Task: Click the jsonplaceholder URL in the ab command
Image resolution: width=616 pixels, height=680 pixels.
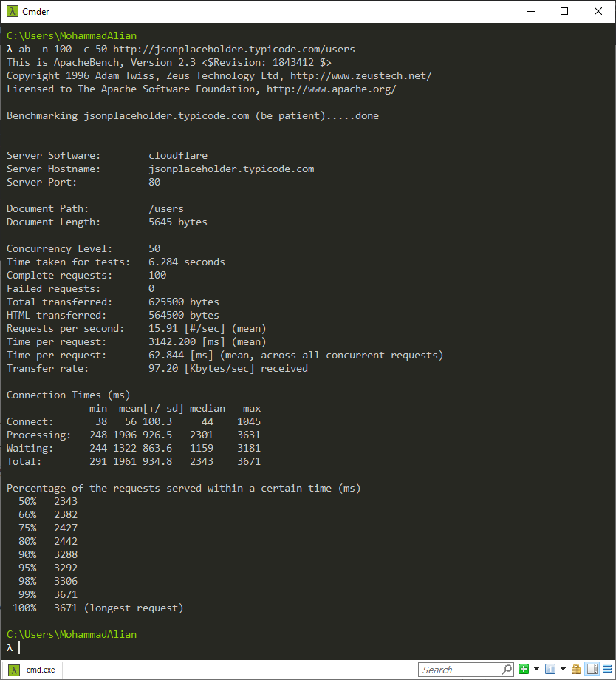Action: [x=233, y=50]
